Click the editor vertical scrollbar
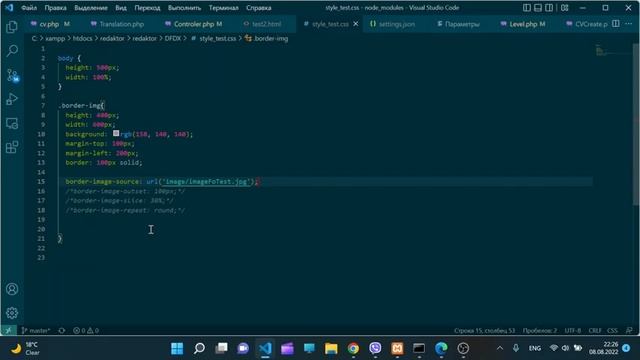Viewport: 640px width, 360px height. (636, 124)
